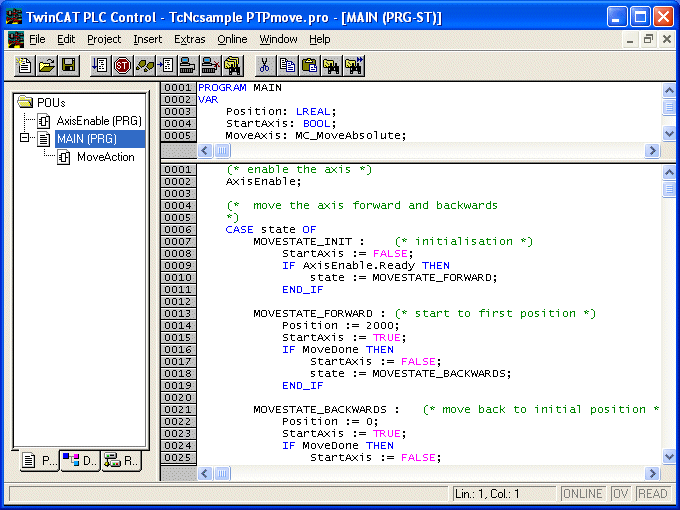The width and height of the screenshot is (680, 510).
Task: Click the Copy toolbar icon
Action: (287, 66)
